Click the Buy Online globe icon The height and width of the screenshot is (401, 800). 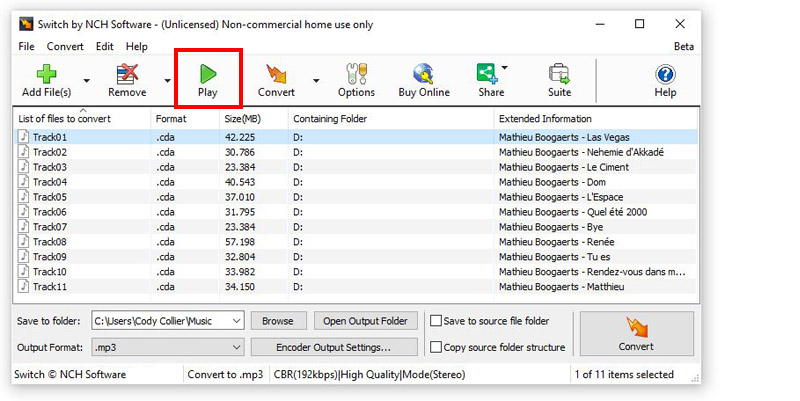423,74
